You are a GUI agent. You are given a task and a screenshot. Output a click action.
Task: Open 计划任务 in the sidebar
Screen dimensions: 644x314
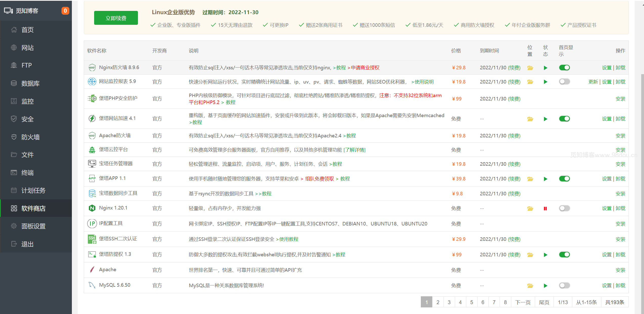pos(36,191)
